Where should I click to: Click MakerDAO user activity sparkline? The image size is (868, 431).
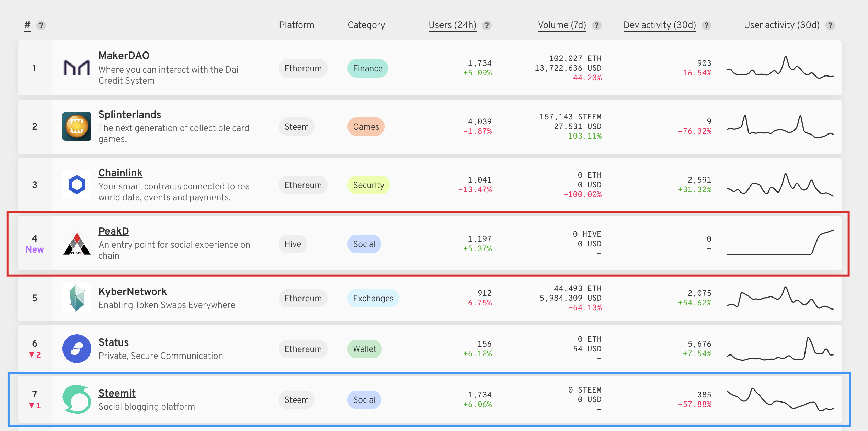[780, 67]
